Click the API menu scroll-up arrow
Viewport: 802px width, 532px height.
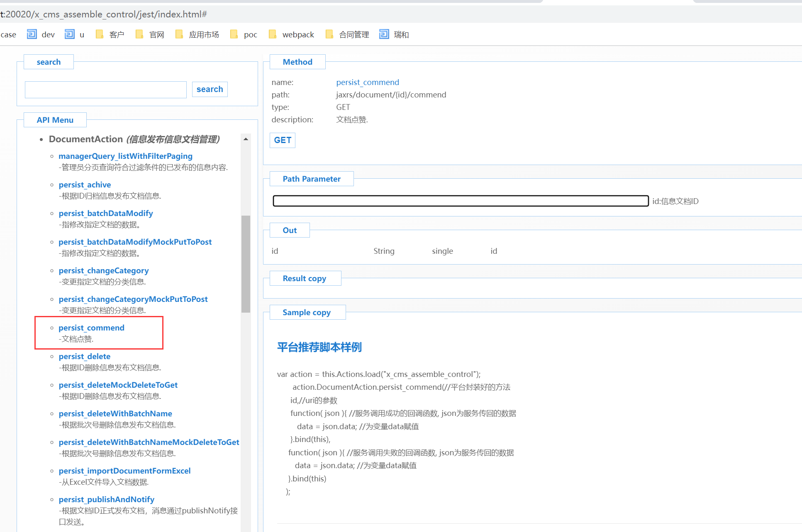pos(246,139)
